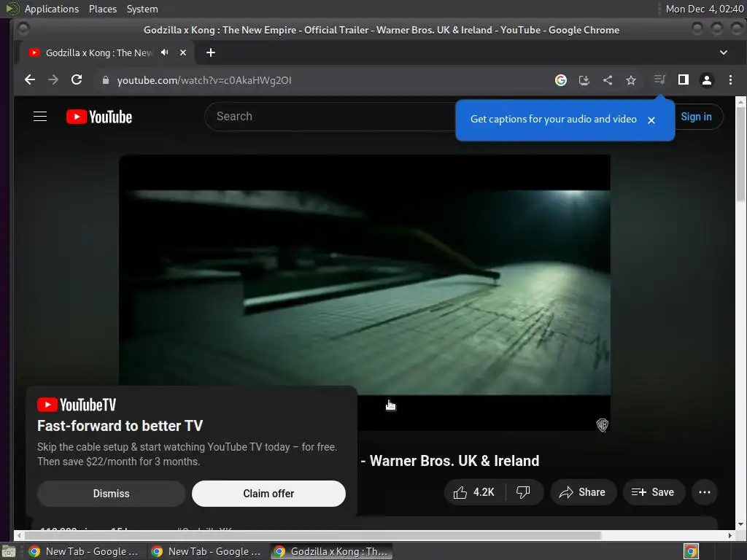This screenshot has width=747, height=560.
Task: Open the YouTube hamburger guide menu
Action: [x=40, y=116]
